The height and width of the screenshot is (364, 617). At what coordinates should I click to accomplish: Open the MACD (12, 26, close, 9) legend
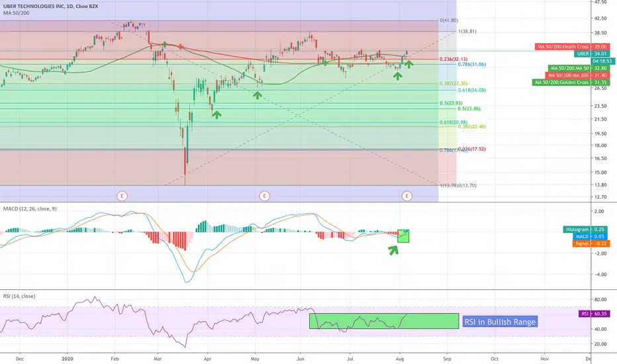30,208
